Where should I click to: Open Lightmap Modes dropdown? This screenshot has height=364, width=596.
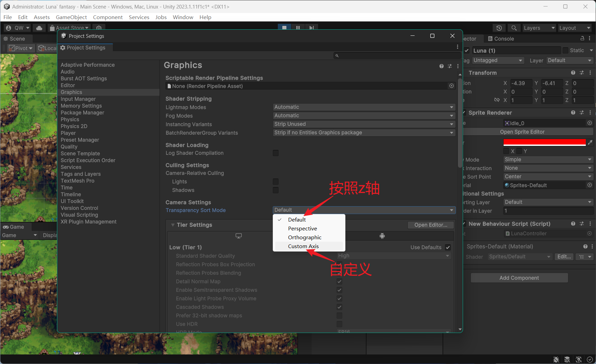(364, 107)
